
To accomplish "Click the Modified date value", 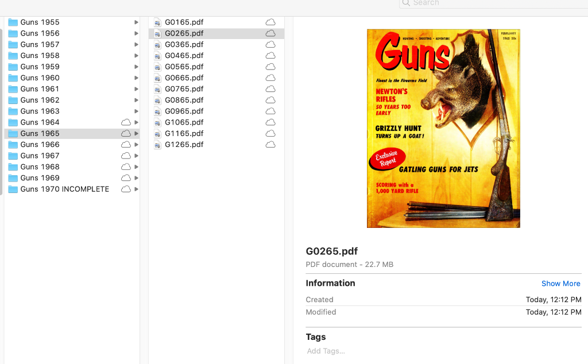I will point(554,312).
